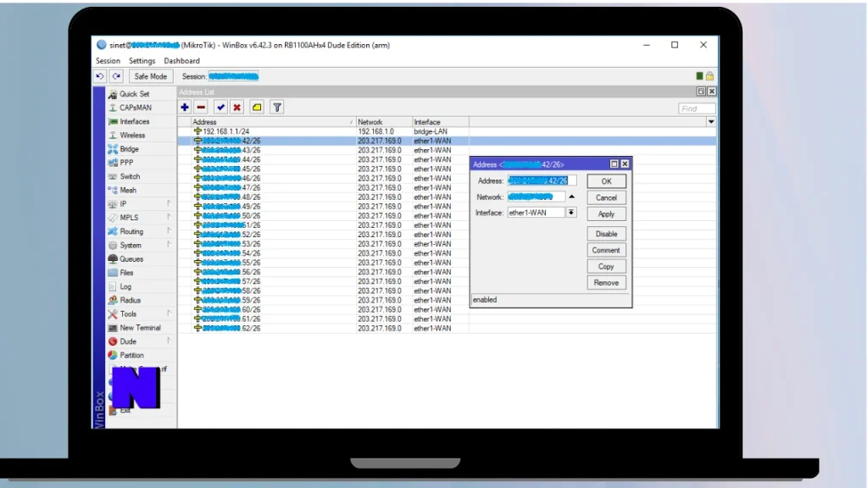Add comment with yellow note icon
868x488 pixels.
[257, 108]
